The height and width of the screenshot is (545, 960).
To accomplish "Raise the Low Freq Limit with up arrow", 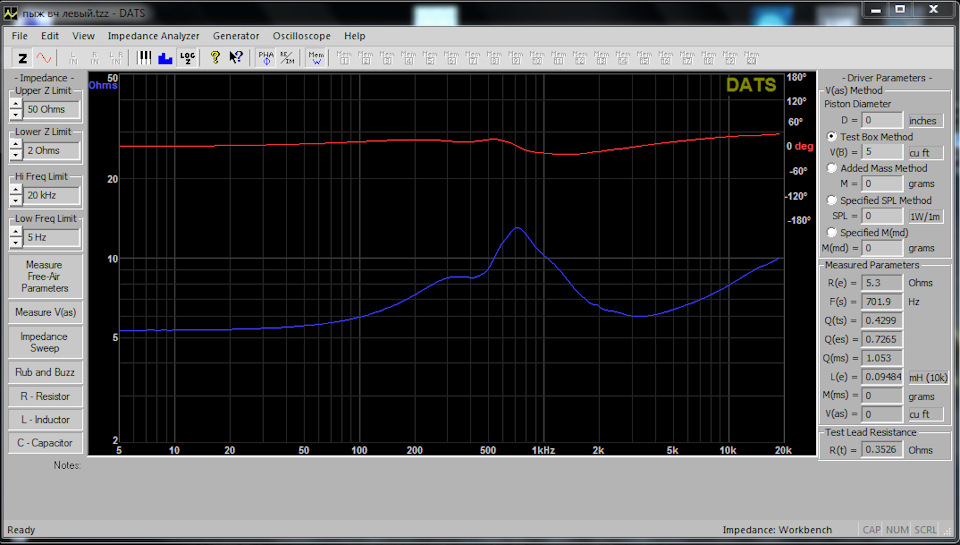I will click(16, 233).
